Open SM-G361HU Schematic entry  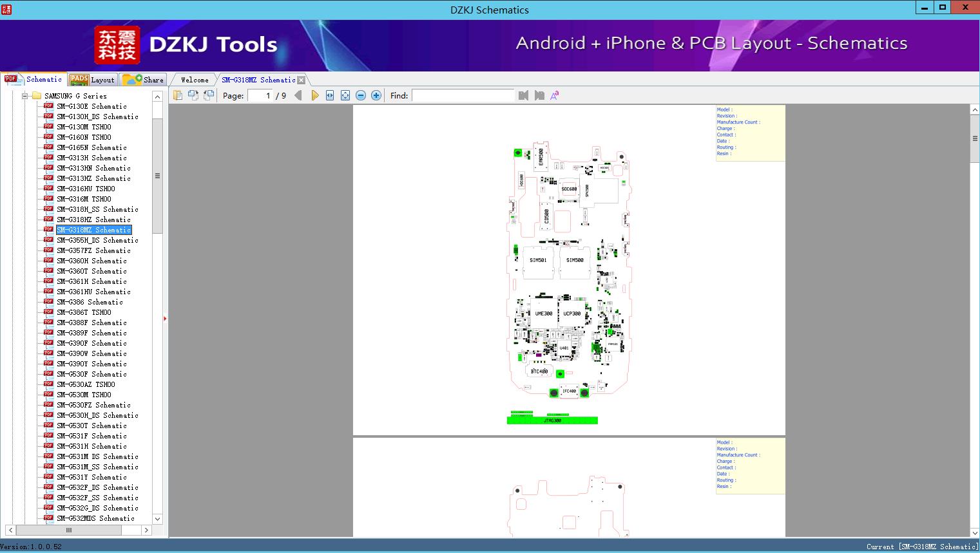[93, 292]
